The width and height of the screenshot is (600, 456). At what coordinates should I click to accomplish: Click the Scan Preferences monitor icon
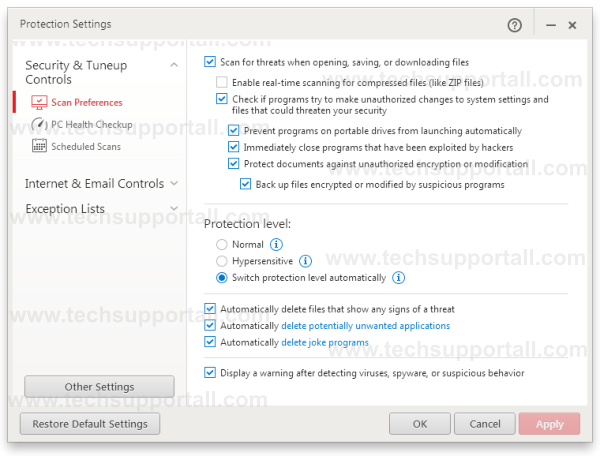(x=39, y=103)
